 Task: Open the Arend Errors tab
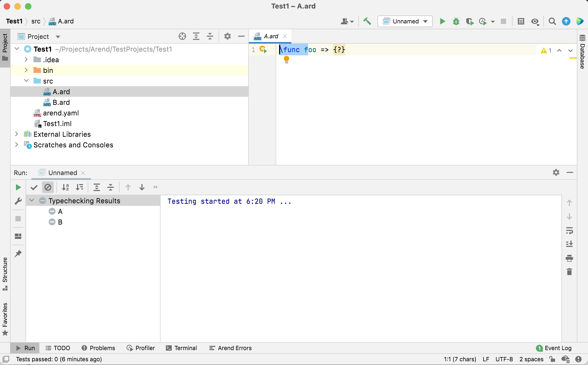pyautogui.click(x=230, y=348)
